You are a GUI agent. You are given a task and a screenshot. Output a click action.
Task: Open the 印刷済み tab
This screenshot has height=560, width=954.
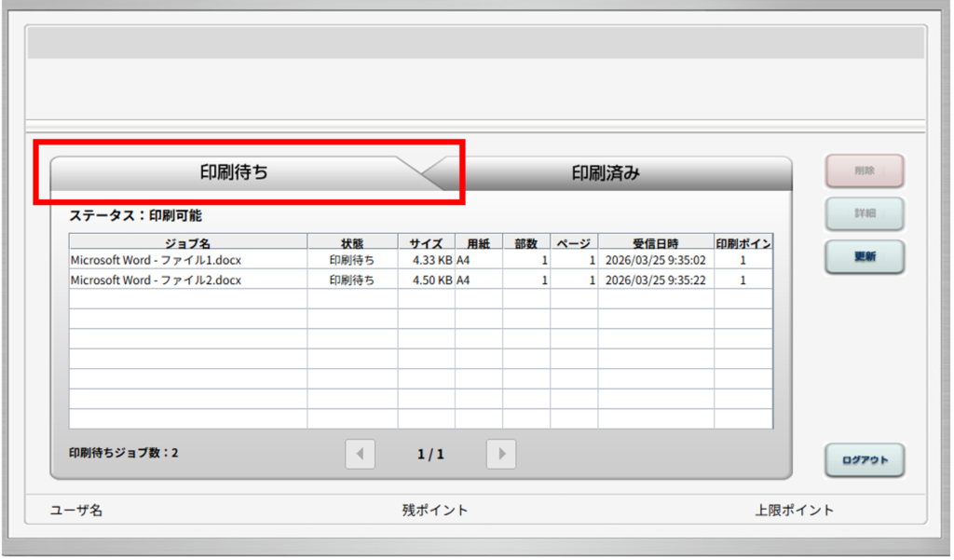(x=606, y=172)
